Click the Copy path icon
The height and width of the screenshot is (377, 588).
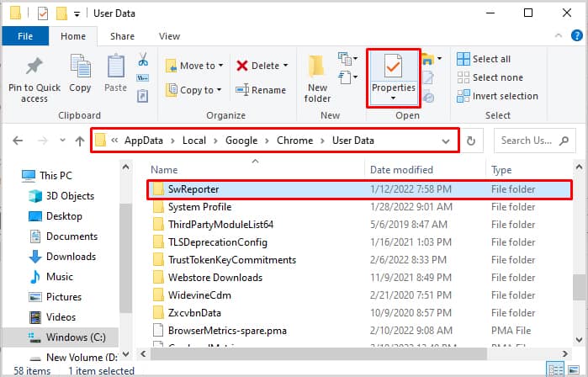coord(142,77)
